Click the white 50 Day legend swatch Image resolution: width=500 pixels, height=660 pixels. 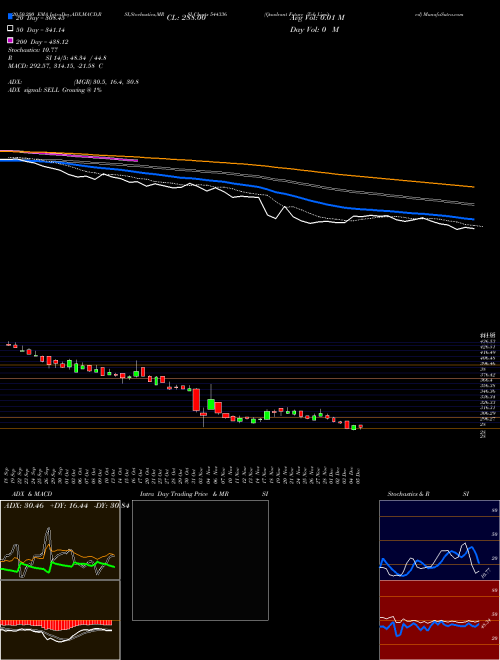click(x=10, y=29)
